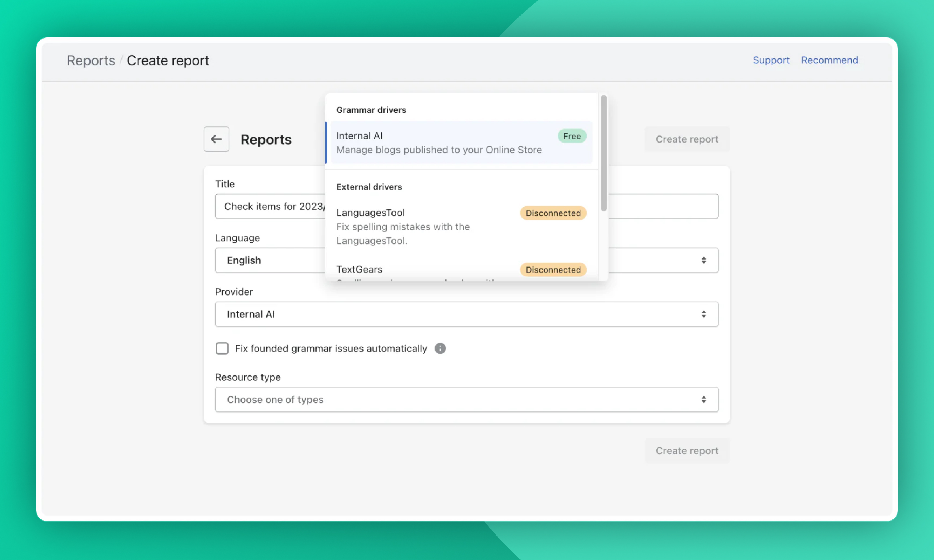Click the "Disconnected" badge on TextGears

tap(553, 269)
